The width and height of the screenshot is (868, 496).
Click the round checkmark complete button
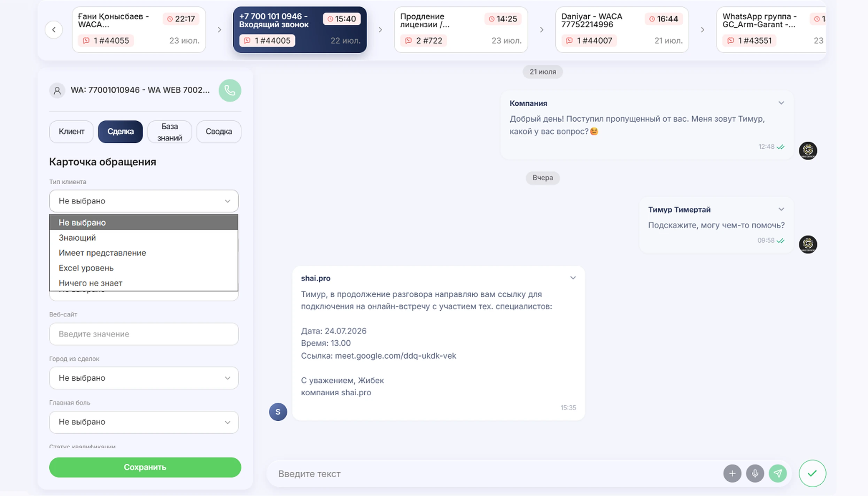pyautogui.click(x=812, y=473)
